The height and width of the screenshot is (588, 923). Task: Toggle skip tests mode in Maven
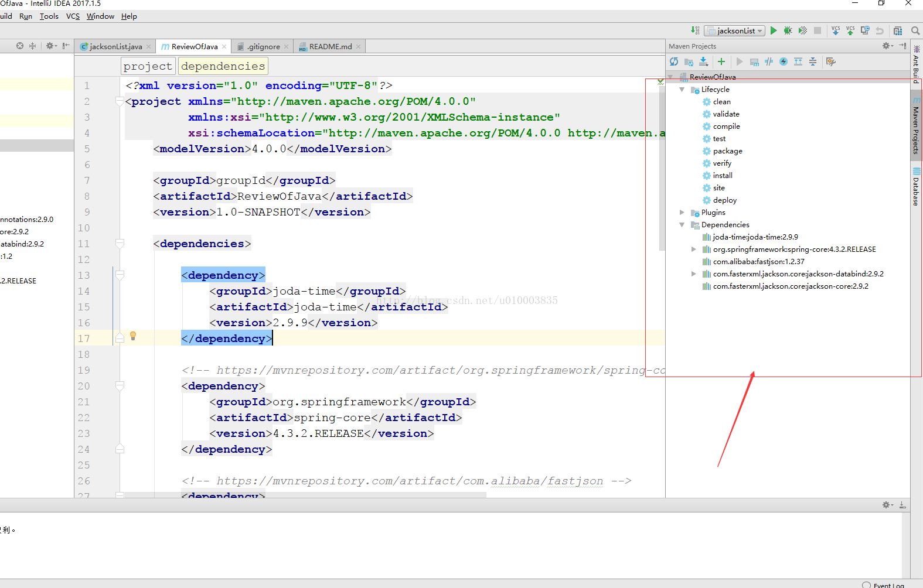pyautogui.click(x=784, y=61)
